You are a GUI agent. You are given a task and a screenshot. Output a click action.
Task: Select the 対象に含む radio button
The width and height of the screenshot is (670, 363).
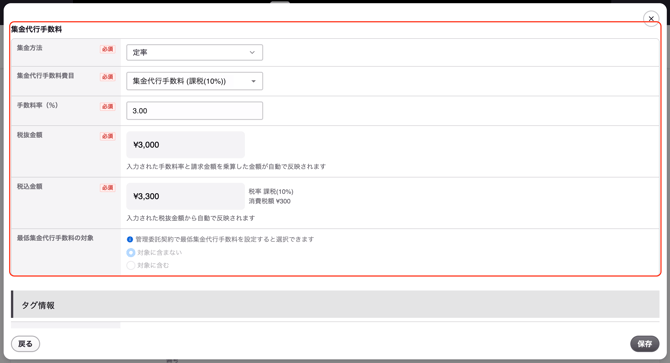(x=131, y=266)
